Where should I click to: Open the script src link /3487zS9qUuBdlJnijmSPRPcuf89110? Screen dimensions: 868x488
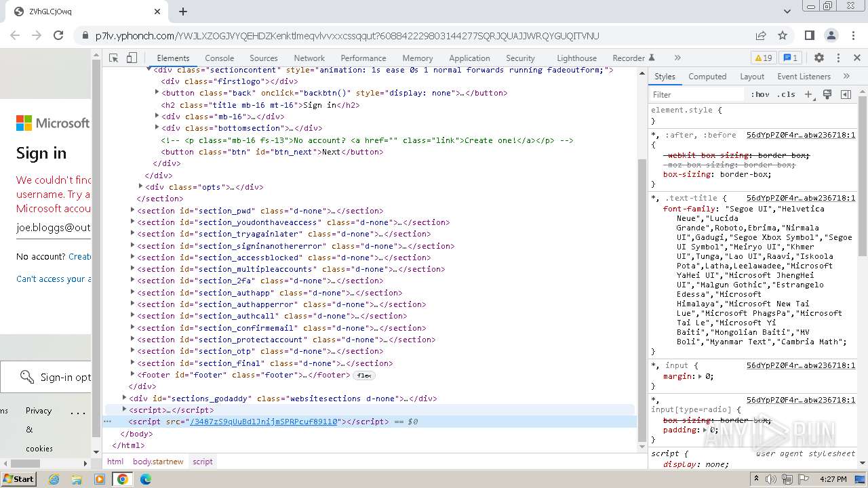pos(263,422)
